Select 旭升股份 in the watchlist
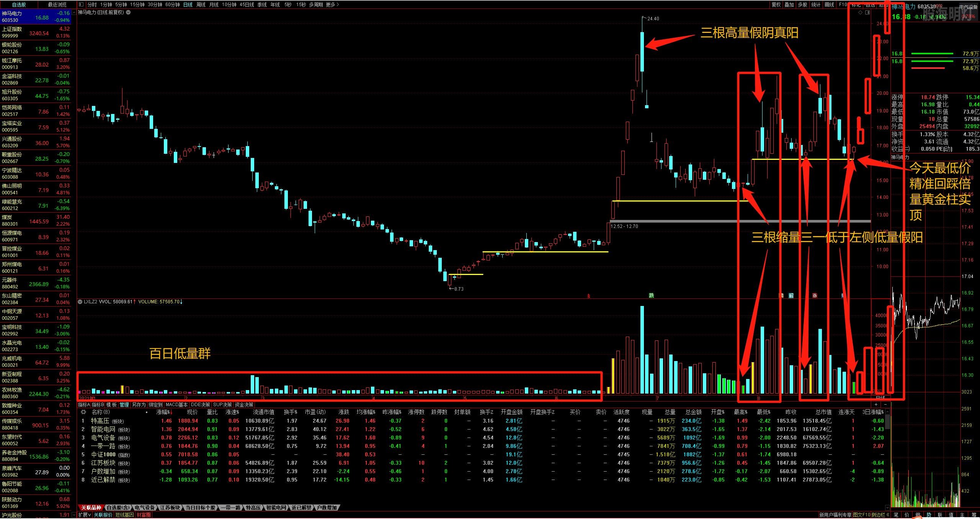Screen dimensions: 980x519 click(36, 95)
